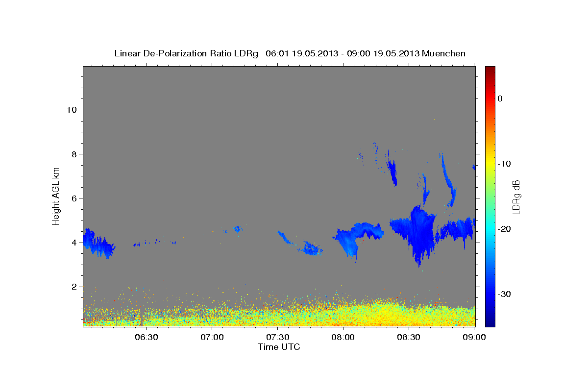Click the height tick label 8
588x392 pixels.
74,154
